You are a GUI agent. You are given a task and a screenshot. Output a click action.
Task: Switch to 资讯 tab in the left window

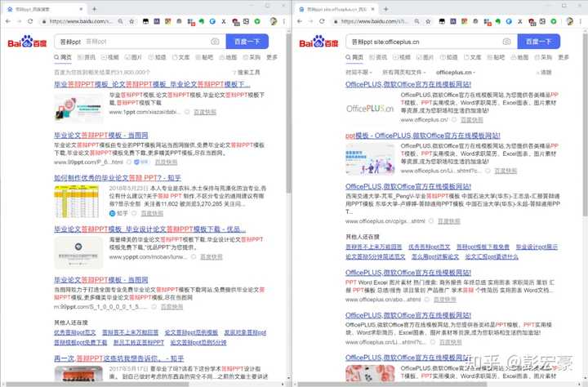pos(87,57)
